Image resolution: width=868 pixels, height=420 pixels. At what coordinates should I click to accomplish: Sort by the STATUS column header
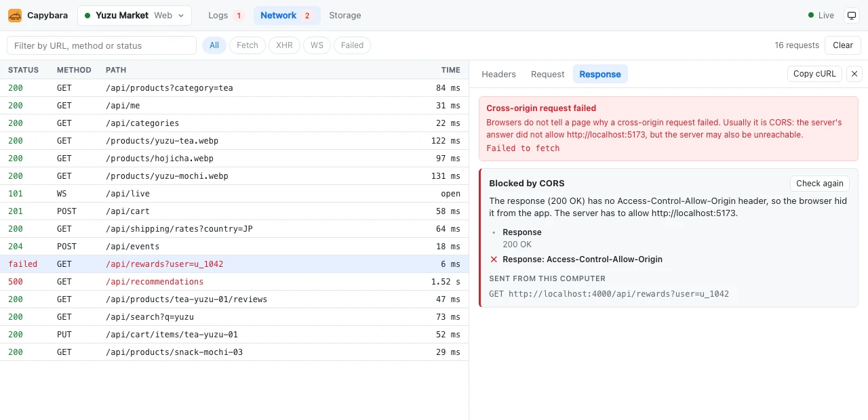click(x=23, y=70)
